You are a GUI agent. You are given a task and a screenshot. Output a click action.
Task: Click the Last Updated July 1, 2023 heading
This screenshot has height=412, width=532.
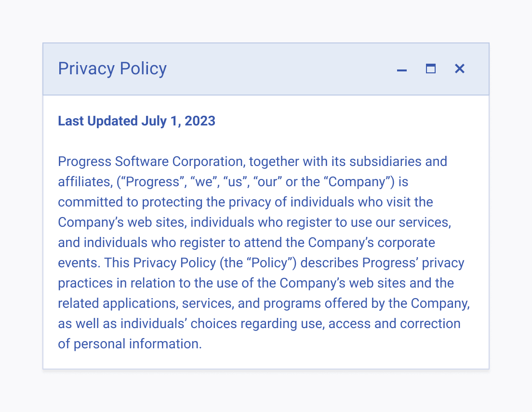pos(136,121)
